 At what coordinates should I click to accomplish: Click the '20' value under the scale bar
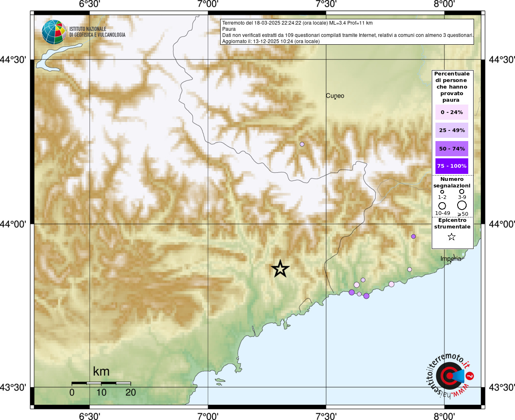point(131,393)
